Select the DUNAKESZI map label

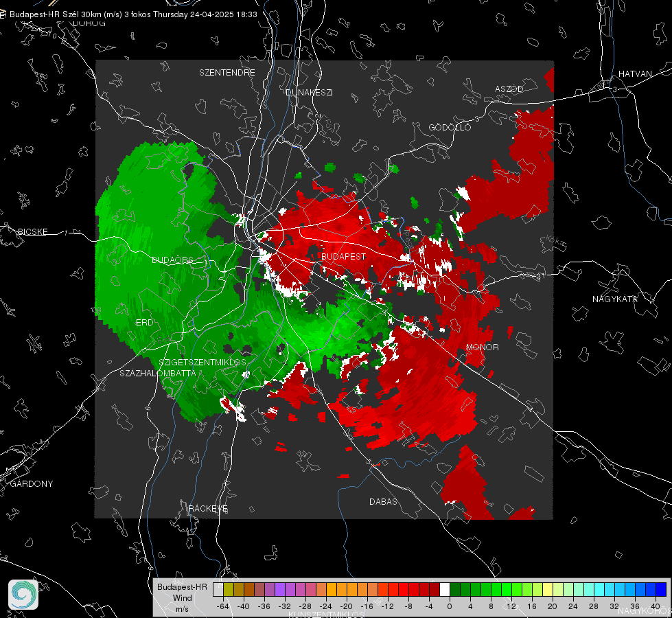coord(309,92)
